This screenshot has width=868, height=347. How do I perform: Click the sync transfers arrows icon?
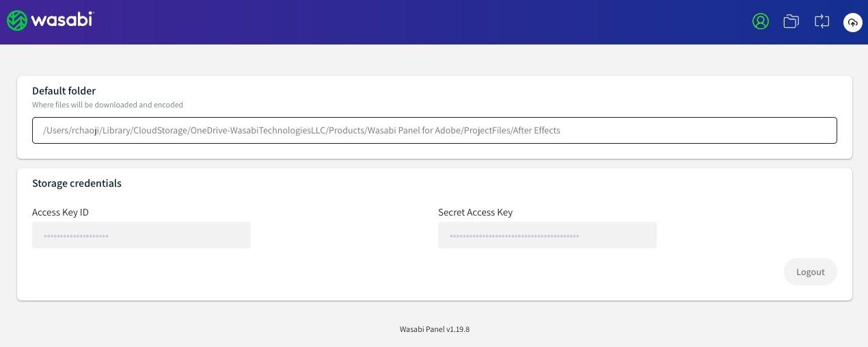coord(822,21)
